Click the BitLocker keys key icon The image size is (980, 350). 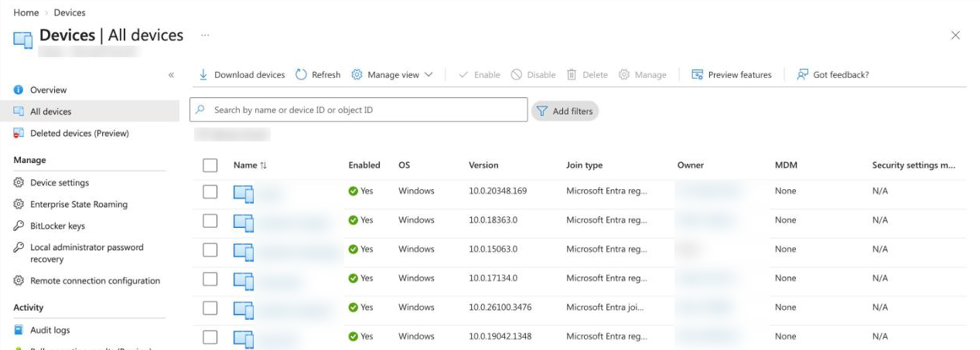(x=19, y=226)
